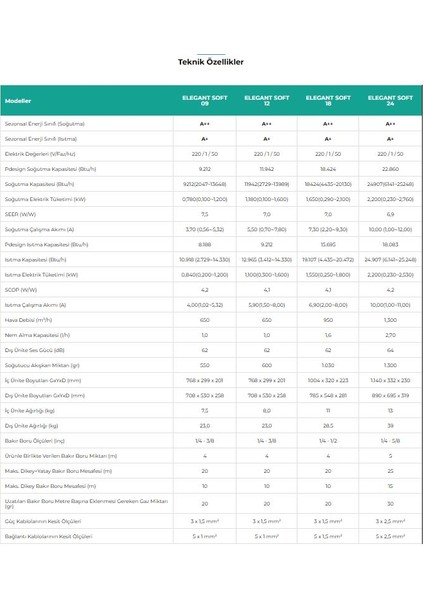424x600 pixels.
Task: Select the 'ELEGANT SOFT 09' column header
Action: pos(205,101)
